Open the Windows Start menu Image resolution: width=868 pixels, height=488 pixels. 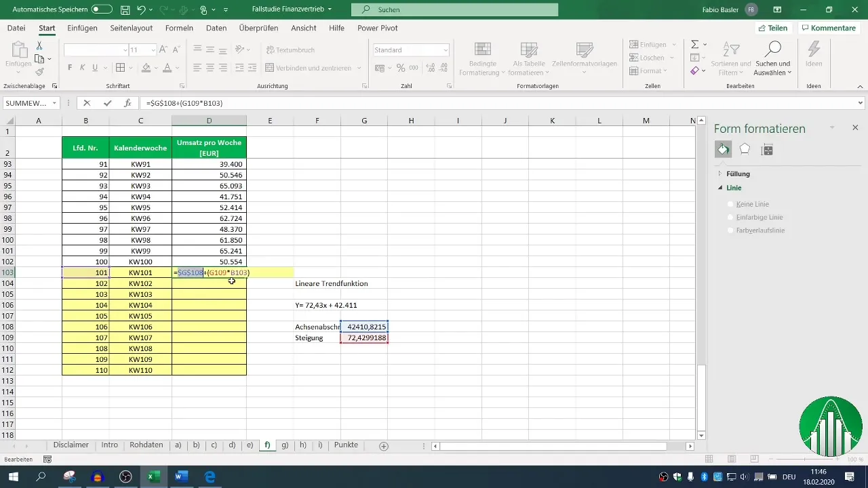[x=14, y=476]
